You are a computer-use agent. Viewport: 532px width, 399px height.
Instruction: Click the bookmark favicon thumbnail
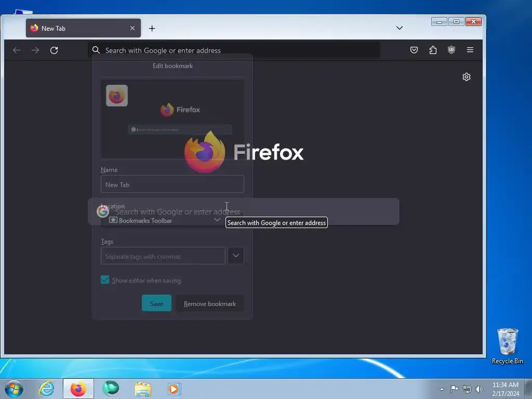coord(117,96)
